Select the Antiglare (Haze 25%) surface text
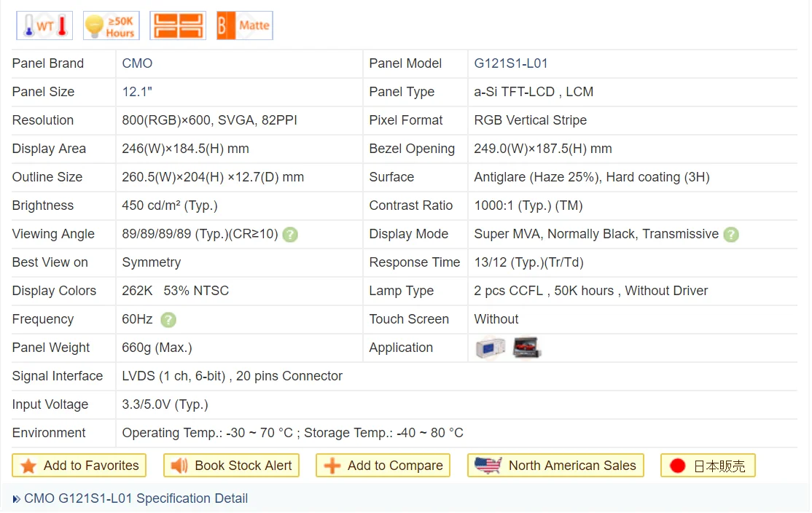This screenshot has width=812, height=513. (x=591, y=177)
